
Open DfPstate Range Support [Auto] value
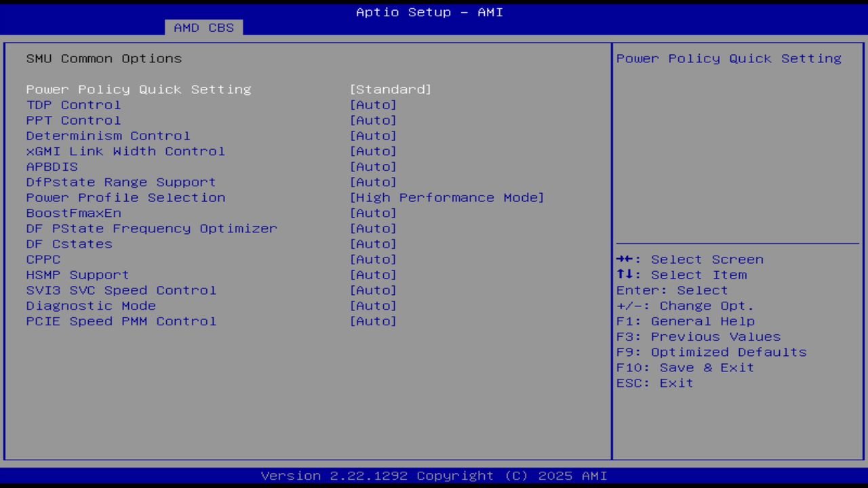(x=373, y=182)
